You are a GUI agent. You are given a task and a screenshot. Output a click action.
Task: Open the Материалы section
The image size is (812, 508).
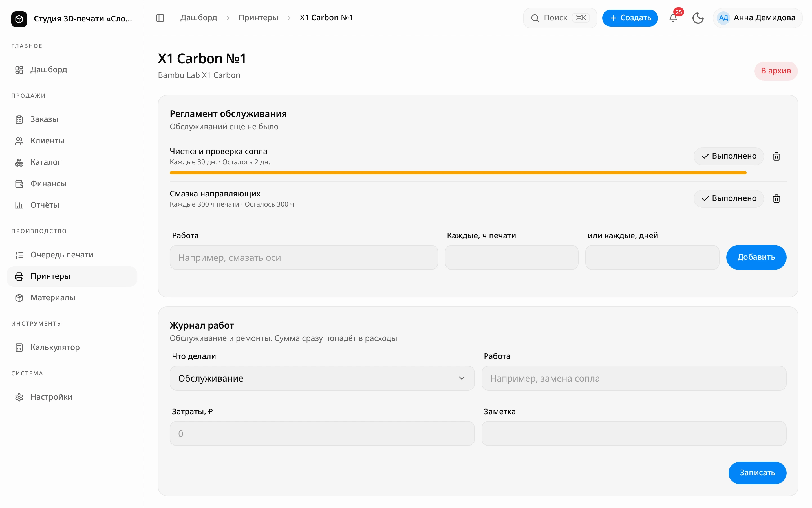(72, 298)
